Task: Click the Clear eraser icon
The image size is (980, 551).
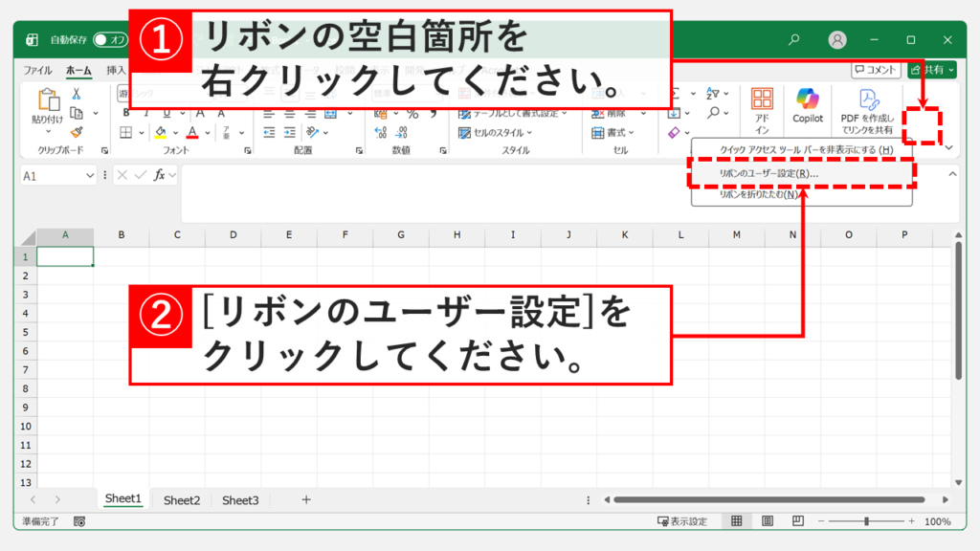Action: [674, 132]
